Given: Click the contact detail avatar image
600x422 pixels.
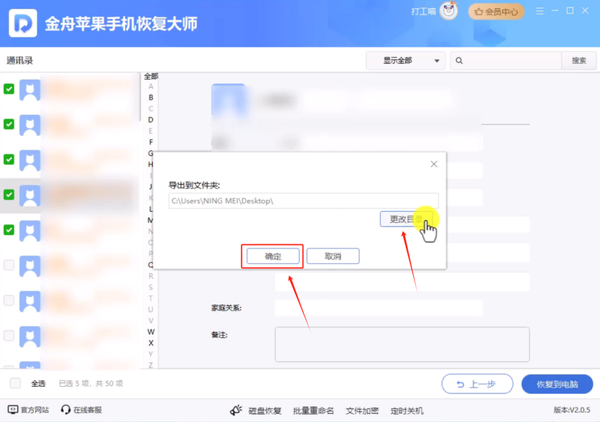Looking at the screenshot, I should click(x=228, y=101).
